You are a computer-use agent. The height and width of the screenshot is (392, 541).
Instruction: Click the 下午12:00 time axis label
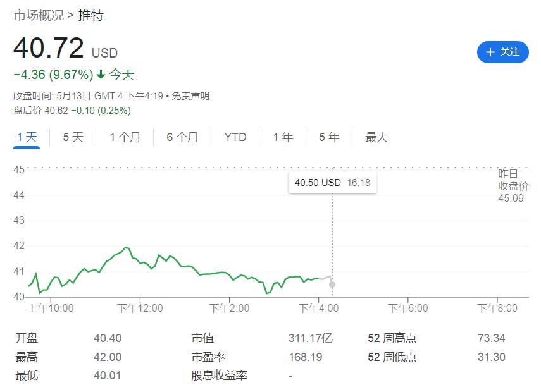tap(140, 309)
